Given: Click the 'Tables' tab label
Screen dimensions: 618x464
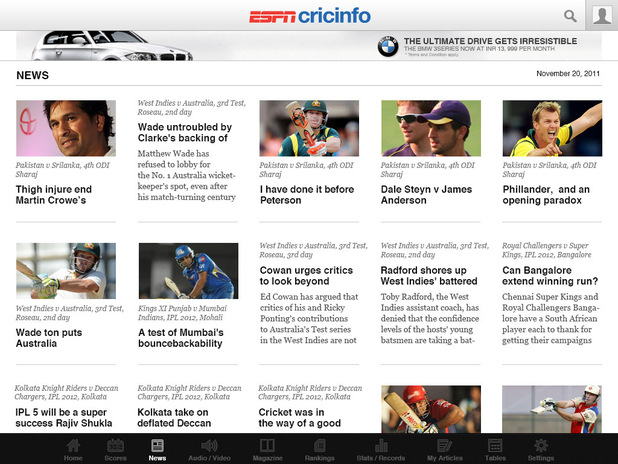Looking at the screenshot, I should coord(495,458).
